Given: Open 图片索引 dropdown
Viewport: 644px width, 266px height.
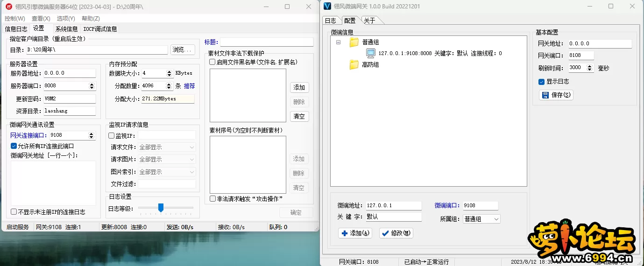Looking at the screenshot, I should (167, 172).
